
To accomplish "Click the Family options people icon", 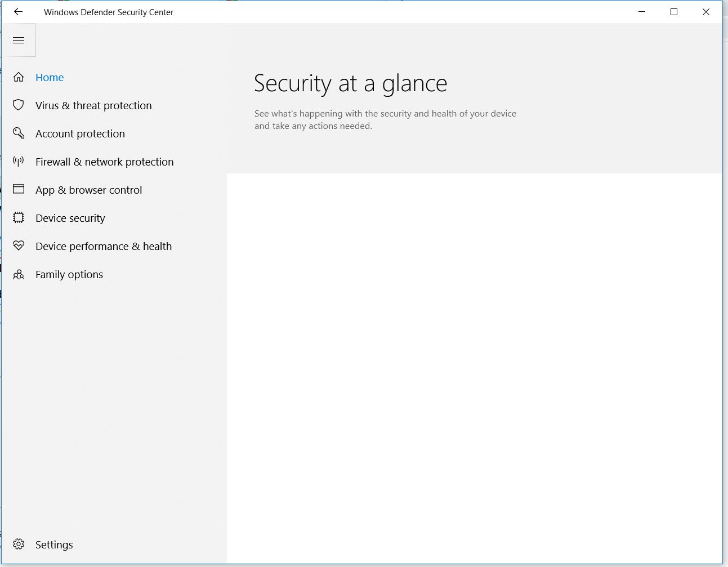I will pyautogui.click(x=19, y=274).
